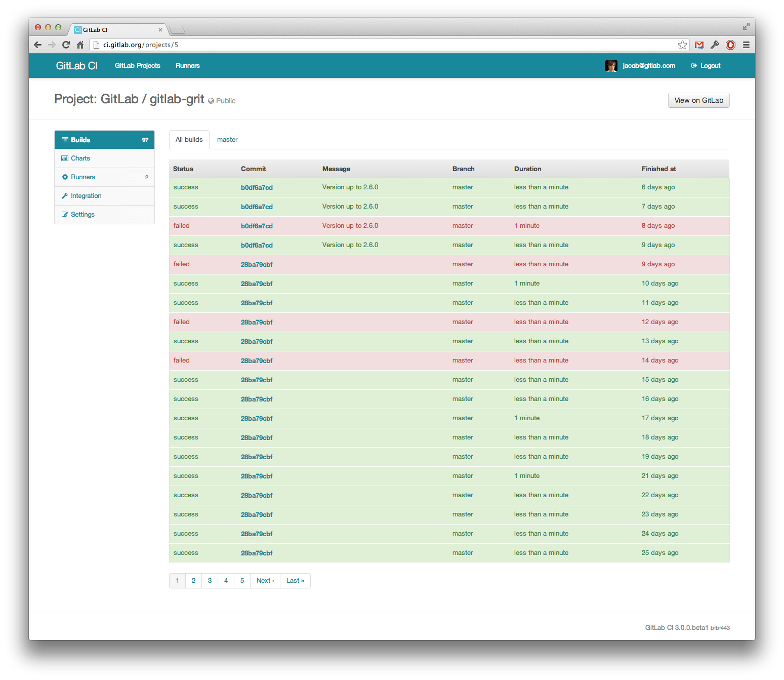Click the user avatar image
Screen dimensions: 784x680
611,66
